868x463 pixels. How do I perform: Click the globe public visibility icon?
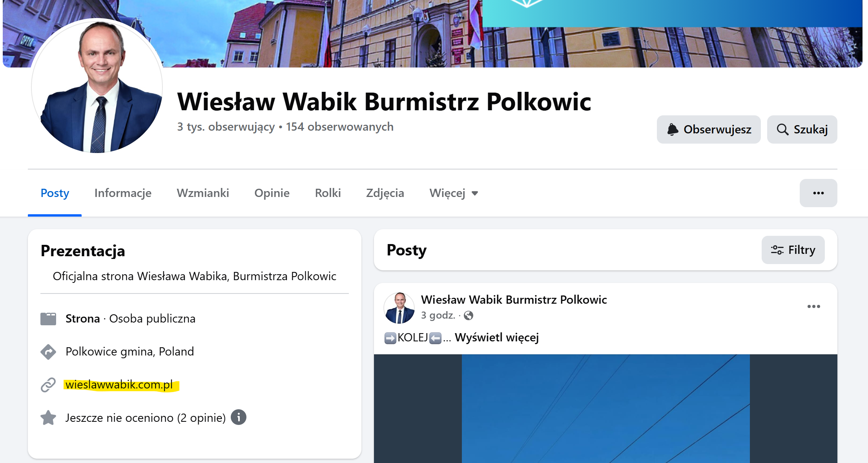point(469,315)
